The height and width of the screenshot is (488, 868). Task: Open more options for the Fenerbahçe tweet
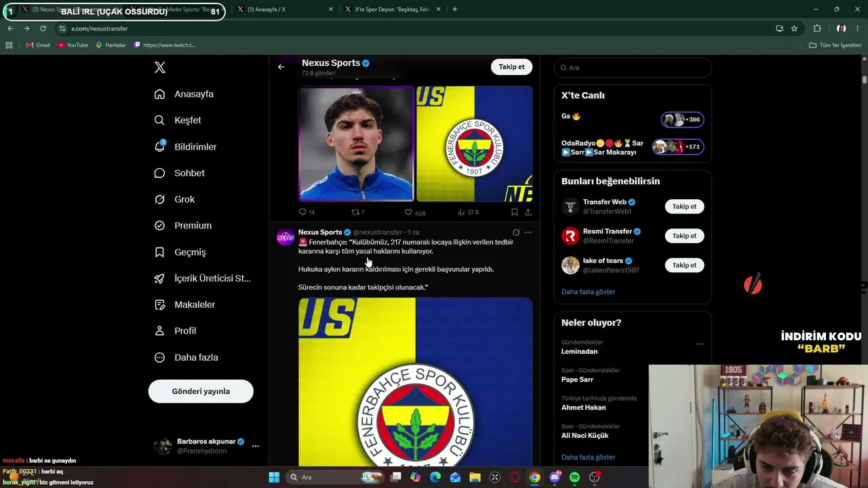tap(528, 232)
